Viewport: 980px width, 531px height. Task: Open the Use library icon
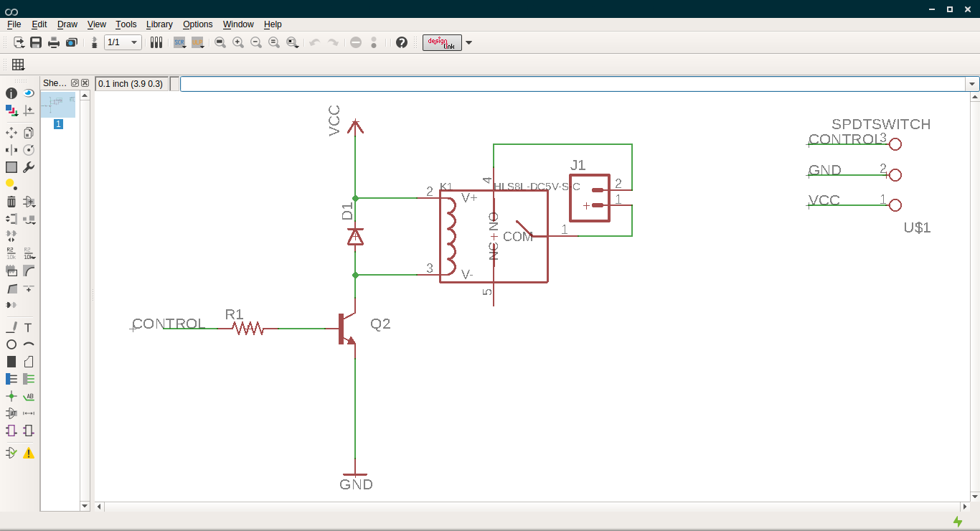(x=156, y=42)
